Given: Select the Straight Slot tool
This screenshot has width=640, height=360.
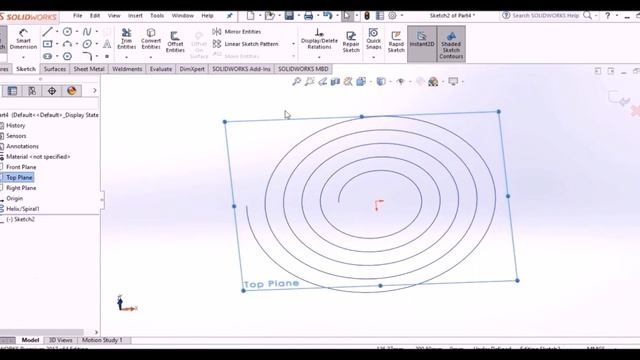Looking at the screenshot, I should [x=47, y=56].
